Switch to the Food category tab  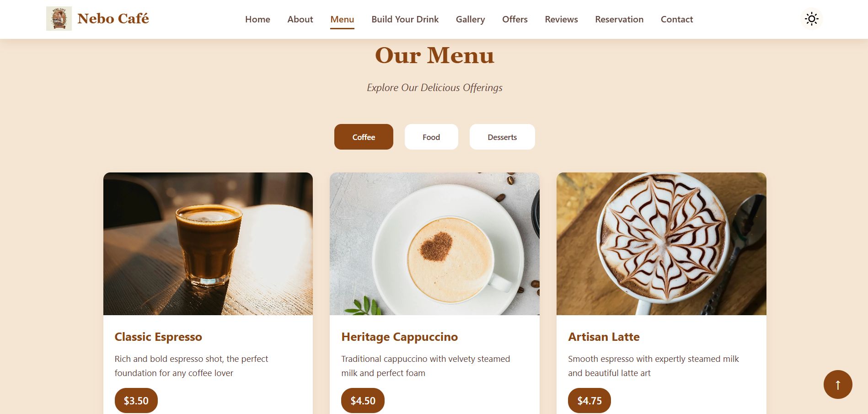431,137
